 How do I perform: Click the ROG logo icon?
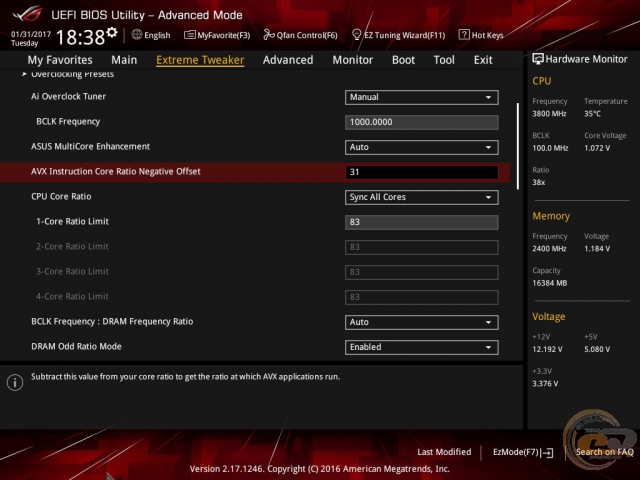(x=27, y=15)
